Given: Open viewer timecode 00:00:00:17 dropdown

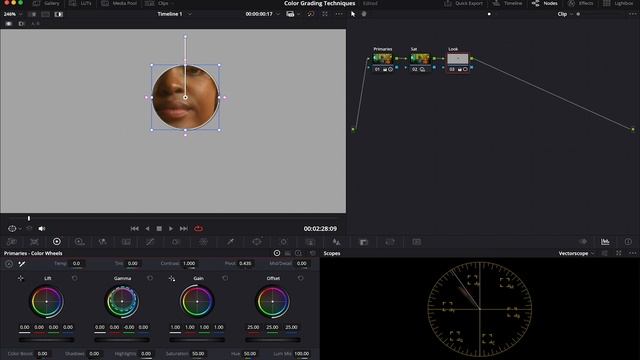Looking at the screenshot, I should coord(262,14).
